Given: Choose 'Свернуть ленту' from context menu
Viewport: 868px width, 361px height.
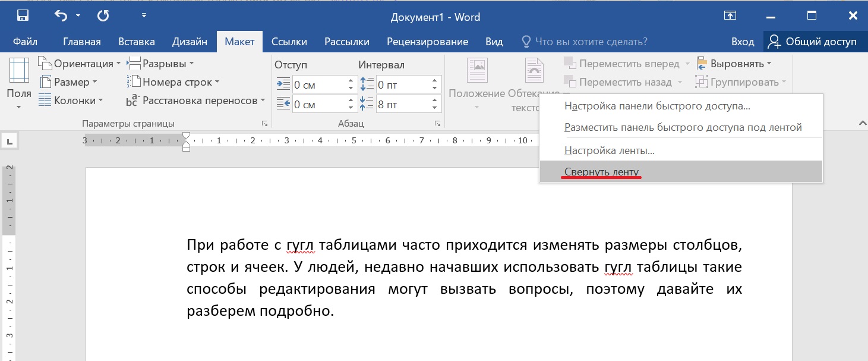Looking at the screenshot, I should tap(681, 172).
